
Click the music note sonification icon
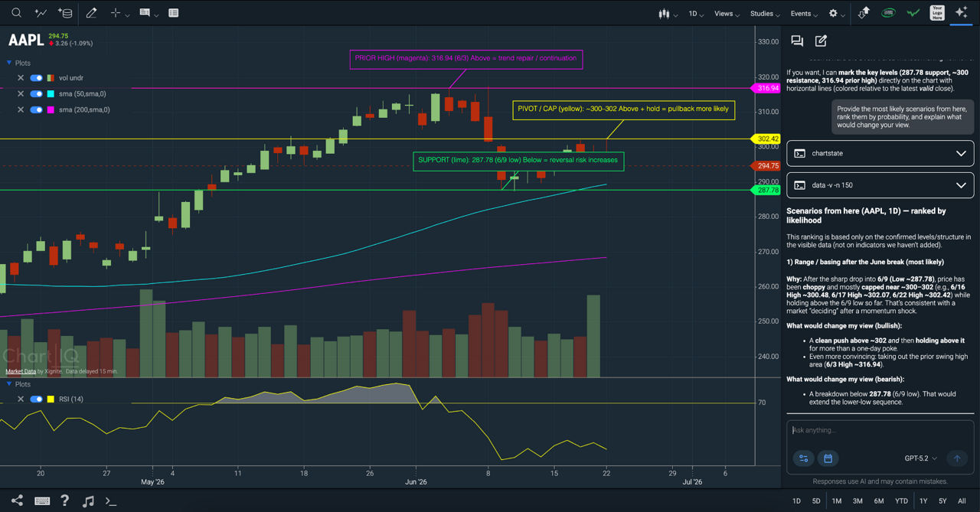[88, 501]
